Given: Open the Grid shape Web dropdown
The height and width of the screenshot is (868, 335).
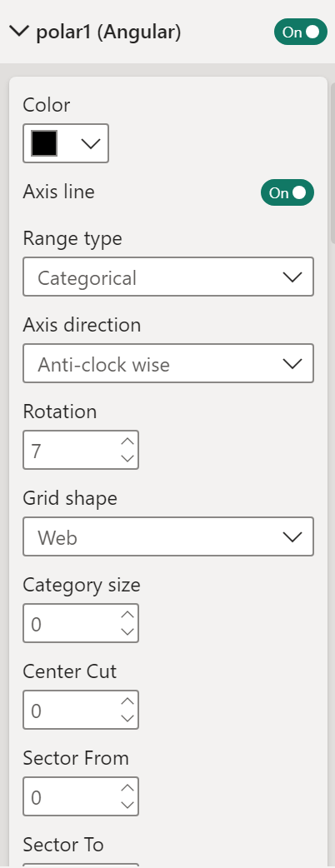Looking at the screenshot, I should [168, 536].
